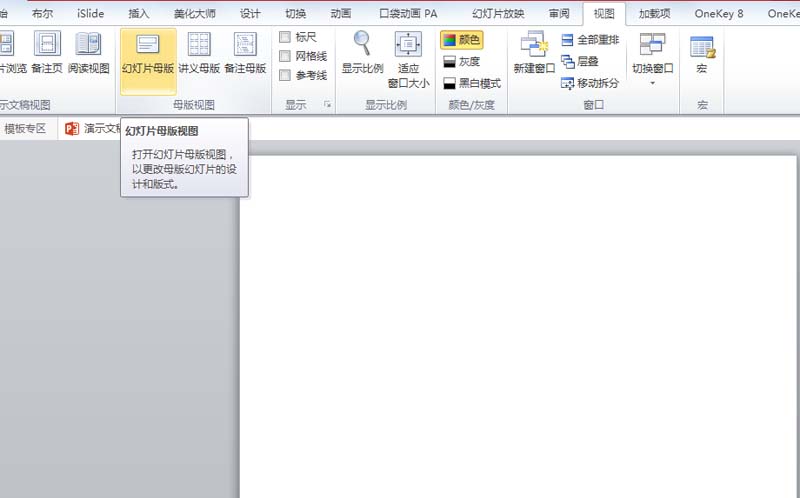
Task: Select the View (视图) tab
Action: click(604, 14)
